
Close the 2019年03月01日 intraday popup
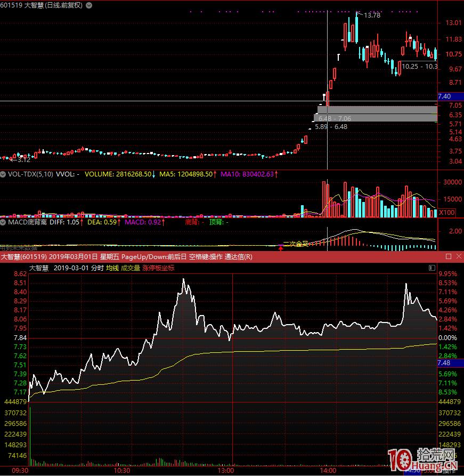coord(459,256)
